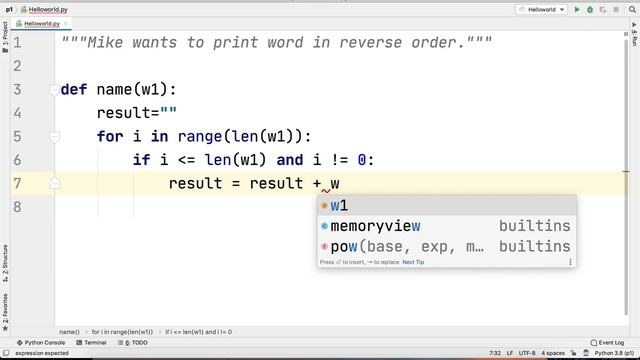
Task: Click the Run with Coverage icon
Action: (x=603, y=9)
